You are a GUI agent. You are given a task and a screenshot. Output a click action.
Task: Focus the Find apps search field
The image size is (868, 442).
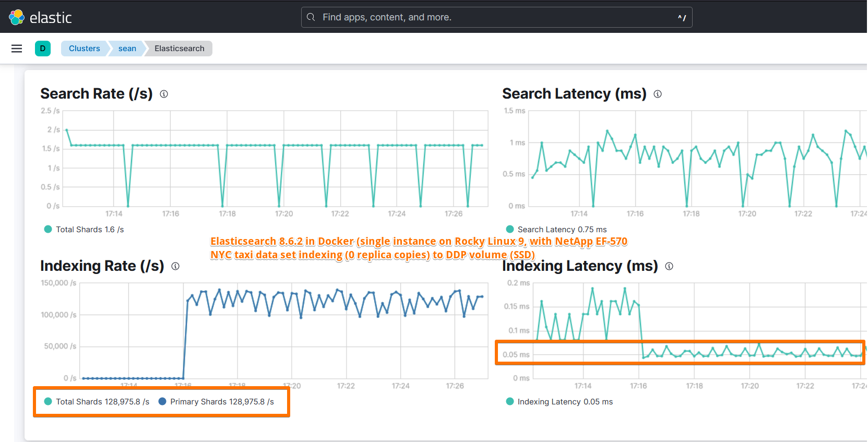tap(497, 17)
